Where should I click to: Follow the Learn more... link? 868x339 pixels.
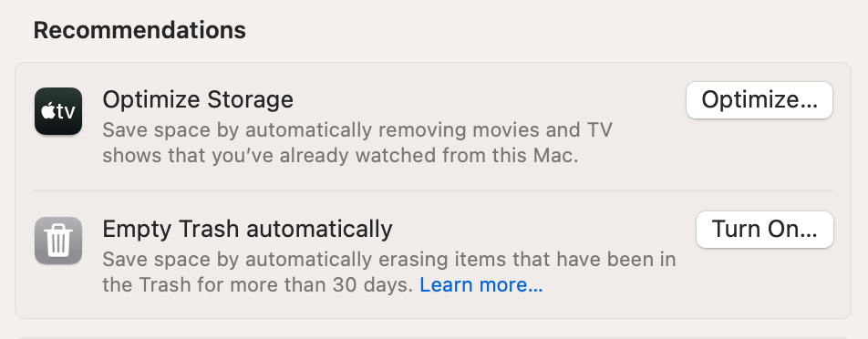pyautogui.click(x=481, y=285)
